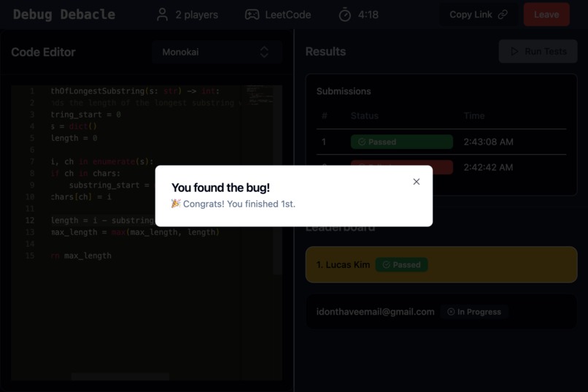Click the Time column header
Image resolution: width=588 pixels, height=392 pixels.
click(x=474, y=115)
